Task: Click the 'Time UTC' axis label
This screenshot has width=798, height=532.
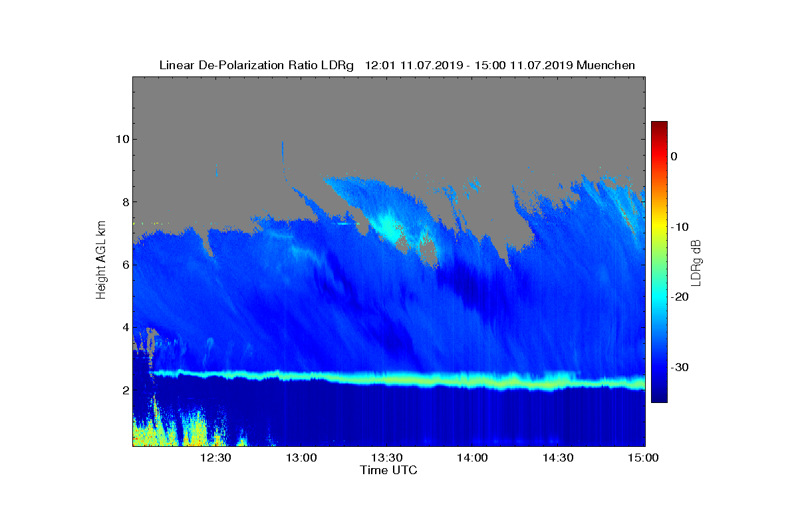Action: pos(389,470)
